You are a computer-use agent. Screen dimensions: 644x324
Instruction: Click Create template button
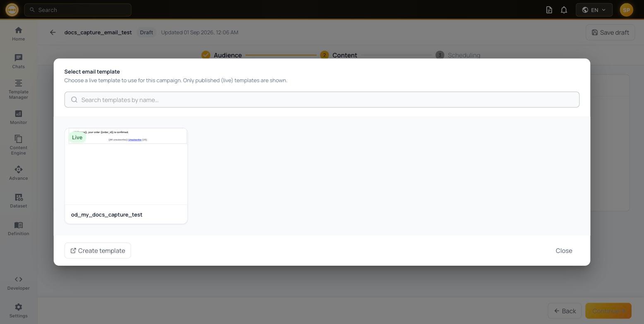pos(98,250)
